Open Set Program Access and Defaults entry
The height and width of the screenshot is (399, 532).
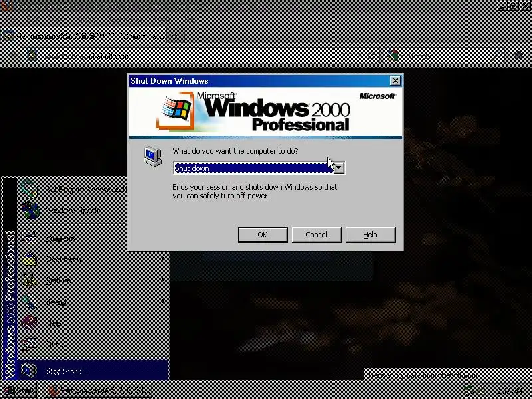pyautogui.click(x=72, y=190)
